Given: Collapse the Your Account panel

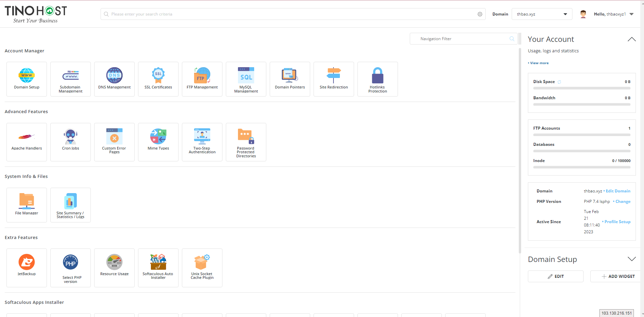Looking at the screenshot, I should pos(632,39).
